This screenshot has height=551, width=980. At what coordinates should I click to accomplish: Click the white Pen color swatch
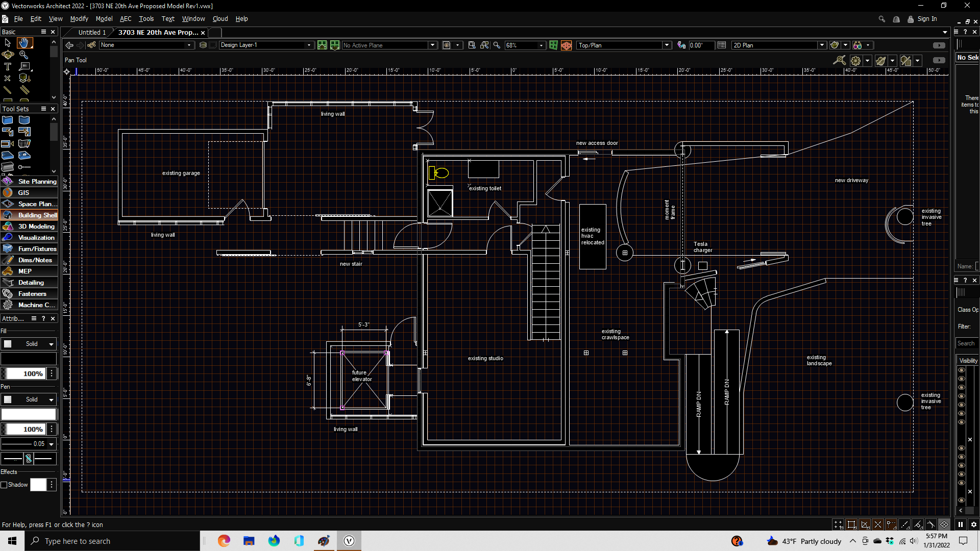(29, 414)
